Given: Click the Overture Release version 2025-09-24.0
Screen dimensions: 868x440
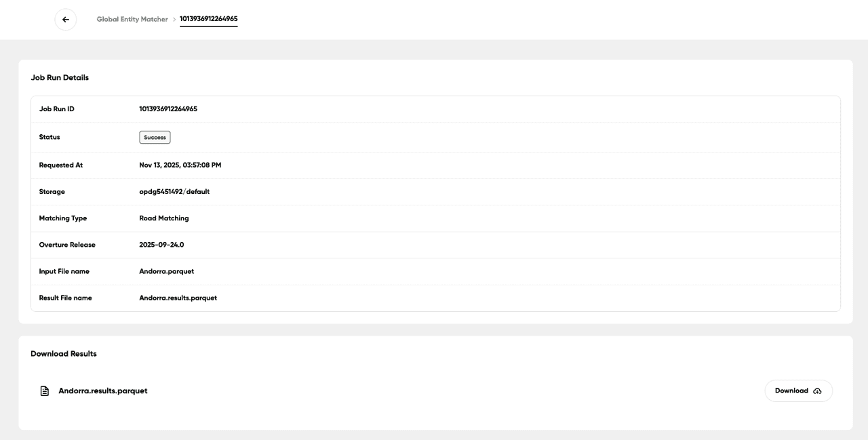Looking at the screenshot, I should [x=161, y=245].
